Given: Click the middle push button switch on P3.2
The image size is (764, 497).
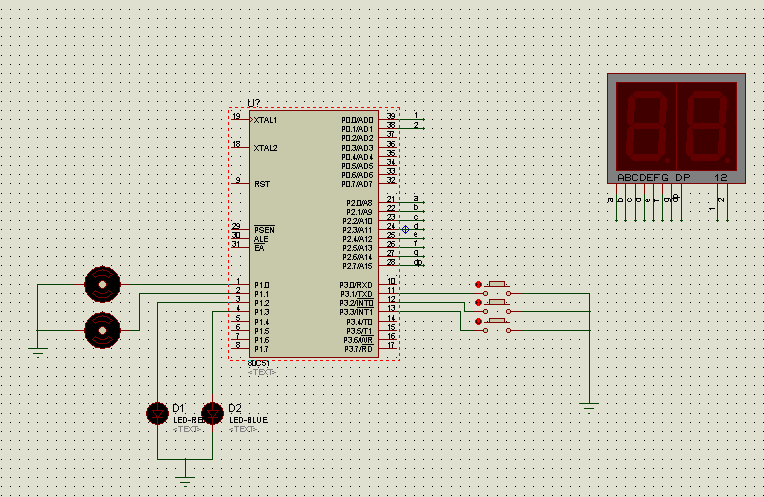Looking at the screenshot, I should click(497, 306).
